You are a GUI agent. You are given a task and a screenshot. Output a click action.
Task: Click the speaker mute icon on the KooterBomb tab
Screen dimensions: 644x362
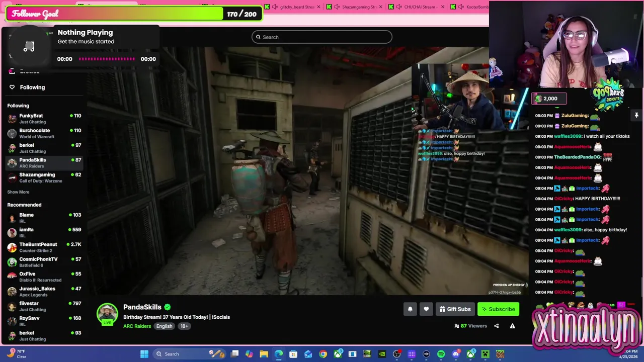pos(461,7)
